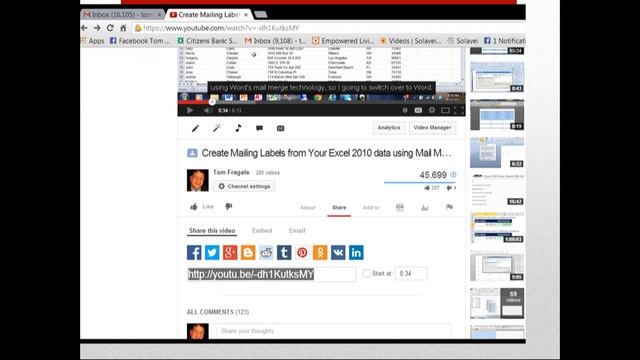Screen dimensions: 640x360
Task: Switch to the Email tab
Action: [x=297, y=231]
